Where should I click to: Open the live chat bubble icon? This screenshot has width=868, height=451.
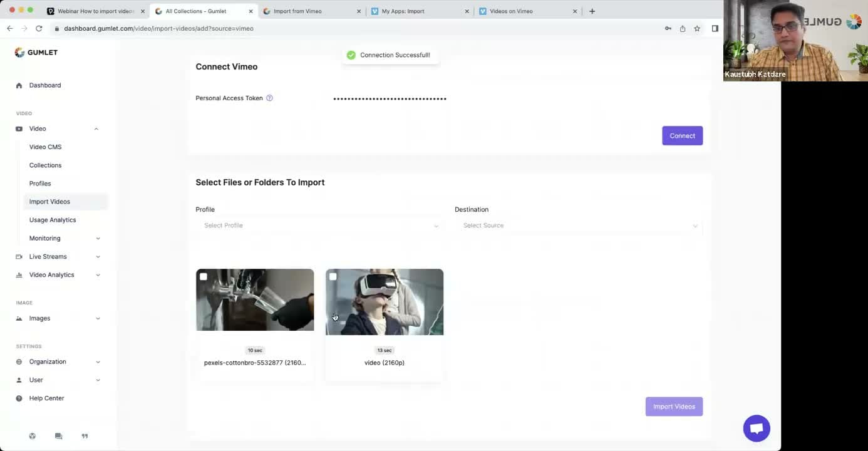click(x=756, y=428)
